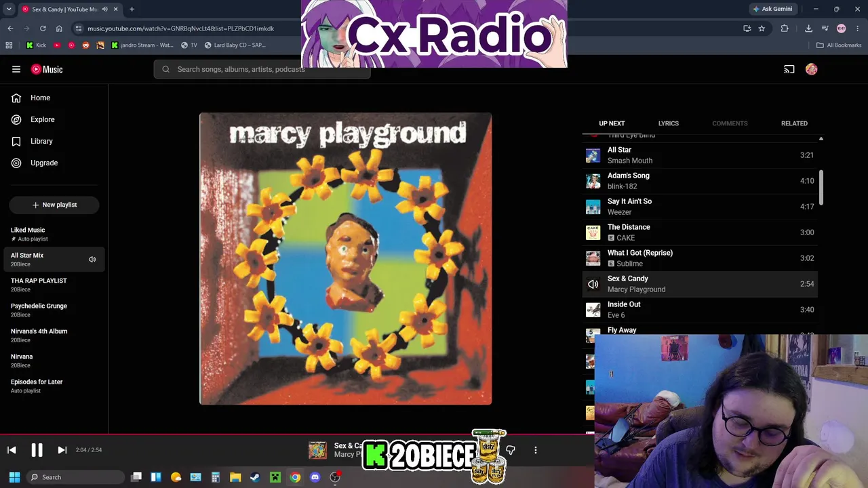Play All Star by Smash Mouth from queue
The height and width of the screenshot is (488, 868).
pyautogui.click(x=700, y=155)
